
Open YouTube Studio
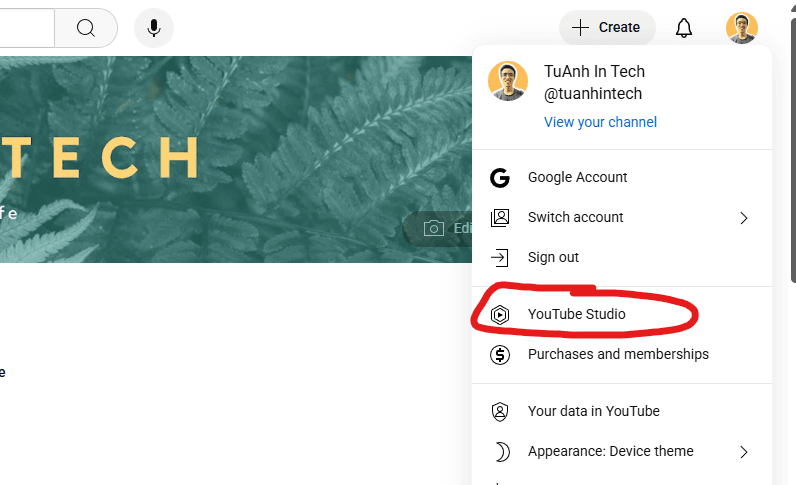tap(622, 314)
